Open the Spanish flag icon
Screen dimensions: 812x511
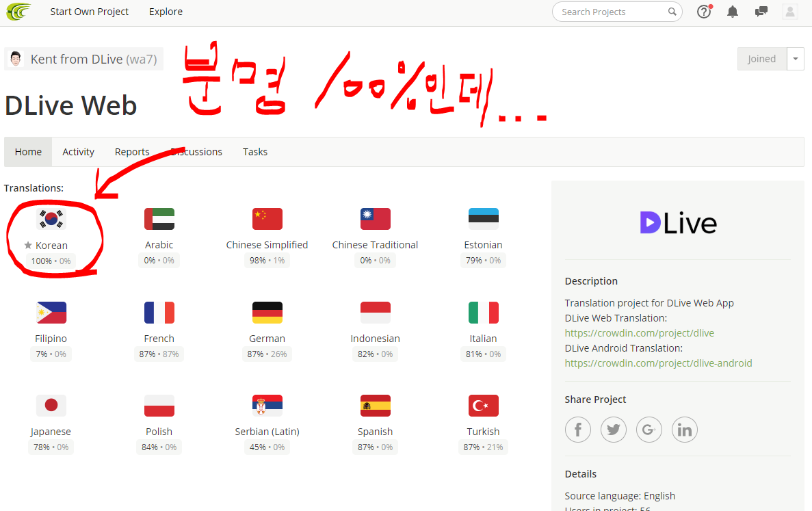pos(376,406)
